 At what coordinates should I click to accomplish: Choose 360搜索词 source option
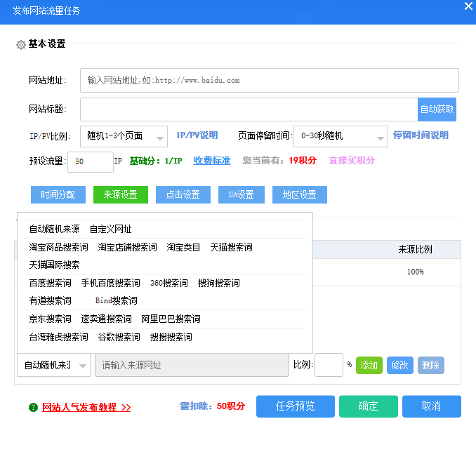tap(169, 283)
